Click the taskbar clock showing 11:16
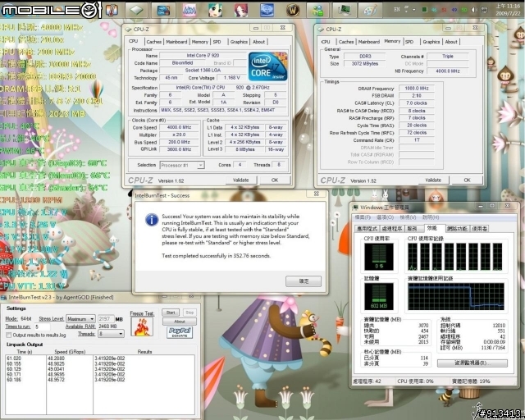The width and height of the screenshot is (525, 420). point(508,10)
